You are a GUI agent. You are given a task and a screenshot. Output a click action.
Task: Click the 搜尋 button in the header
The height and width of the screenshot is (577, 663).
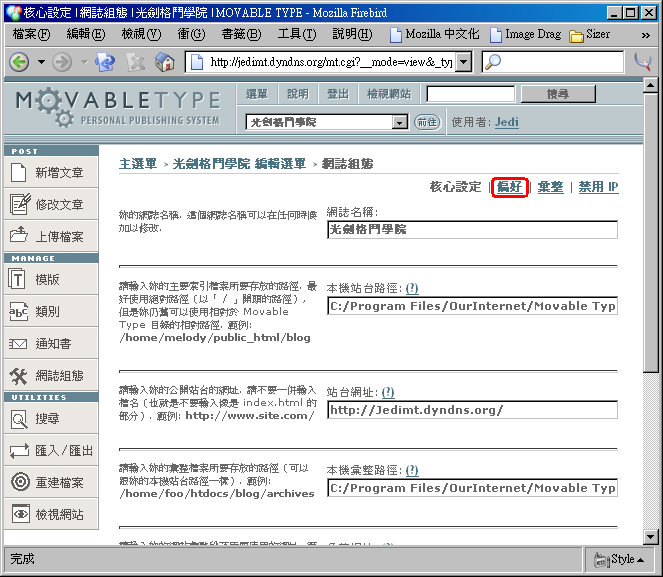(x=558, y=94)
